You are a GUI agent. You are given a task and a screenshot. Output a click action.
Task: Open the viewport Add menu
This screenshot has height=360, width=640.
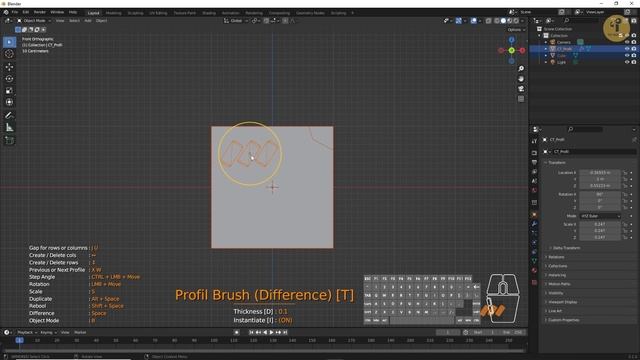pos(88,21)
